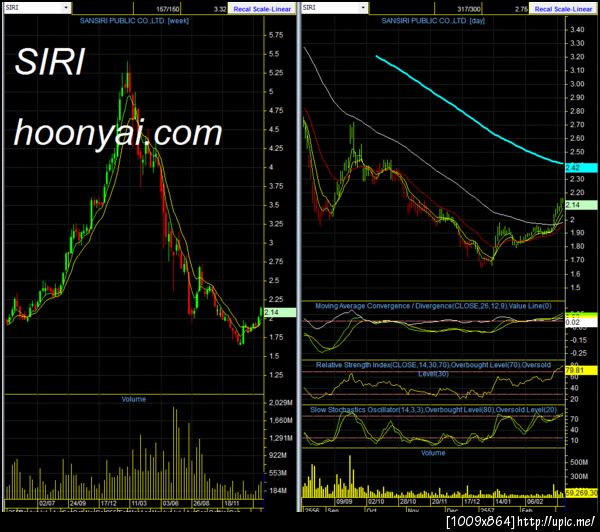This screenshot has width=600, height=532.
Task: Click the 3.40 level on daily price scale
Action: pos(577,30)
